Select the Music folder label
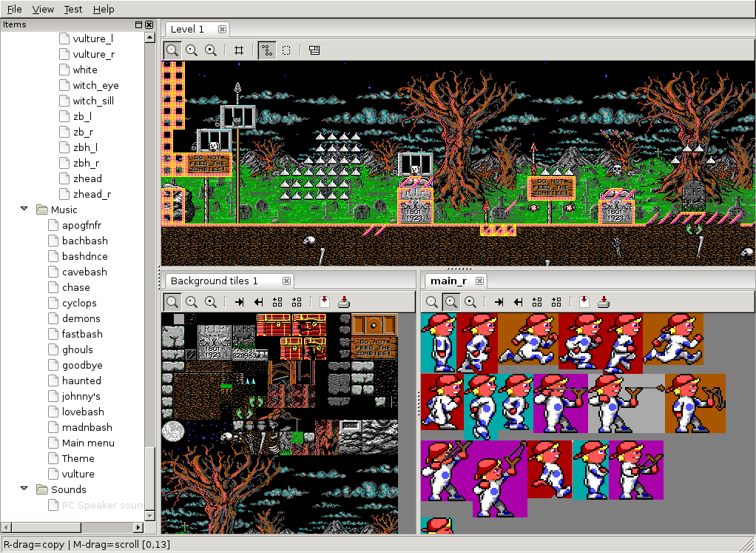Screen dimensions: 756x553 (x=64, y=210)
